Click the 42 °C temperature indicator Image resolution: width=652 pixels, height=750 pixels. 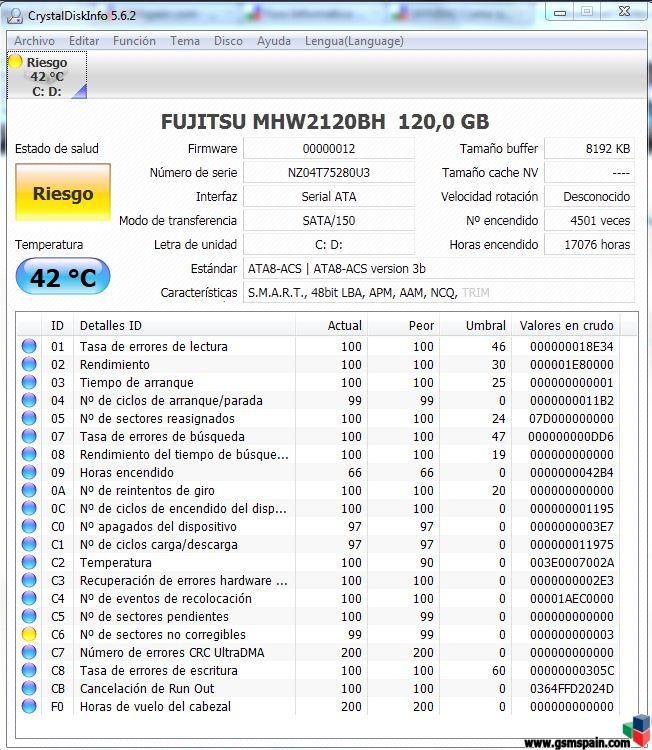coord(63,276)
